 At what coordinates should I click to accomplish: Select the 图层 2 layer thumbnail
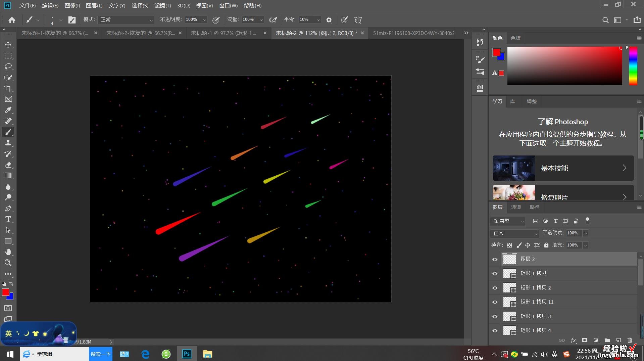coord(509,259)
